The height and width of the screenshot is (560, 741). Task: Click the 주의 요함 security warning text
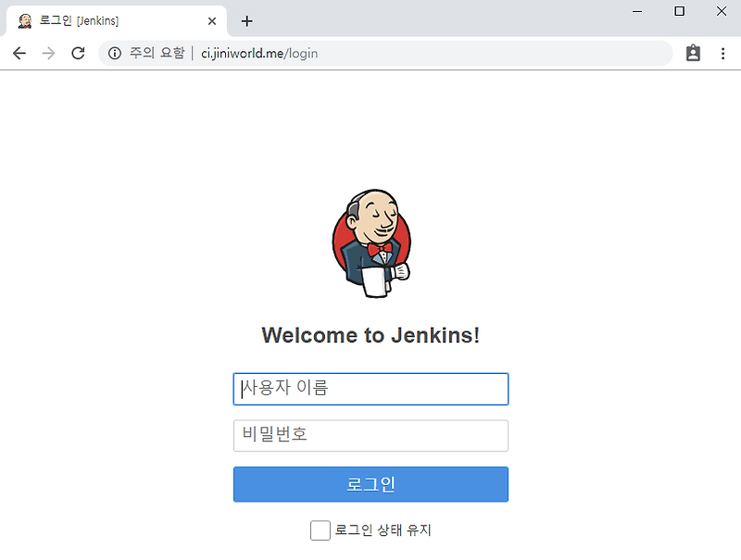(157, 53)
